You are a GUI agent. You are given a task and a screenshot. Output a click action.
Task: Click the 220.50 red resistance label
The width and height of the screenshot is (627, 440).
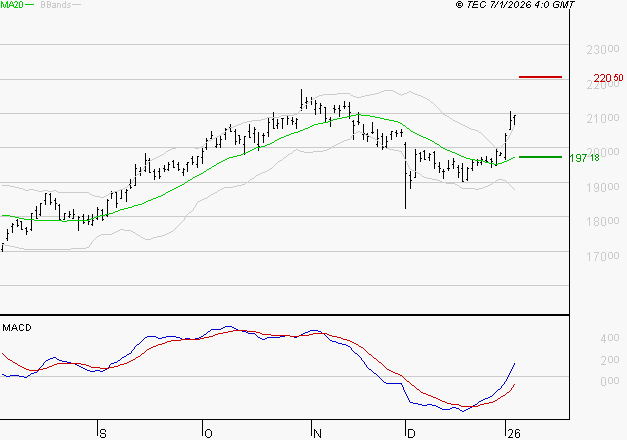pyautogui.click(x=608, y=78)
